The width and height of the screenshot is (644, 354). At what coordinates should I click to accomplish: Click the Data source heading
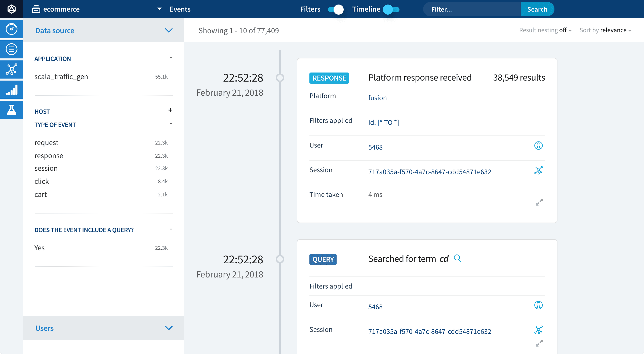pyautogui.click(x=55, y=30)
